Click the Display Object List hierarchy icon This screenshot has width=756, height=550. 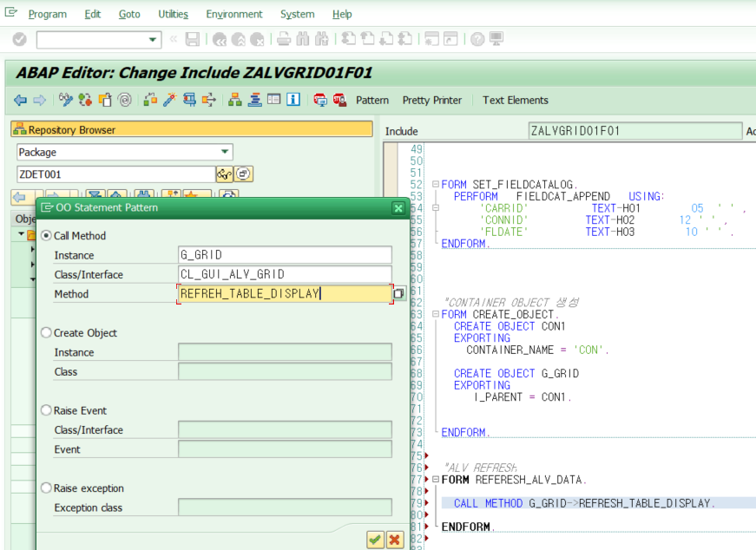pyautogui.click(x=235, y=101)
